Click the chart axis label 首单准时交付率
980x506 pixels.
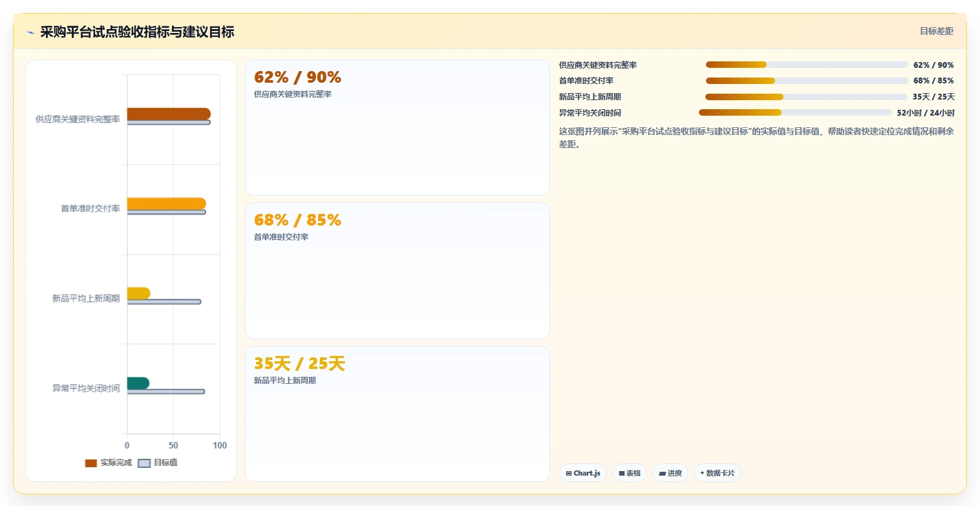91,209
